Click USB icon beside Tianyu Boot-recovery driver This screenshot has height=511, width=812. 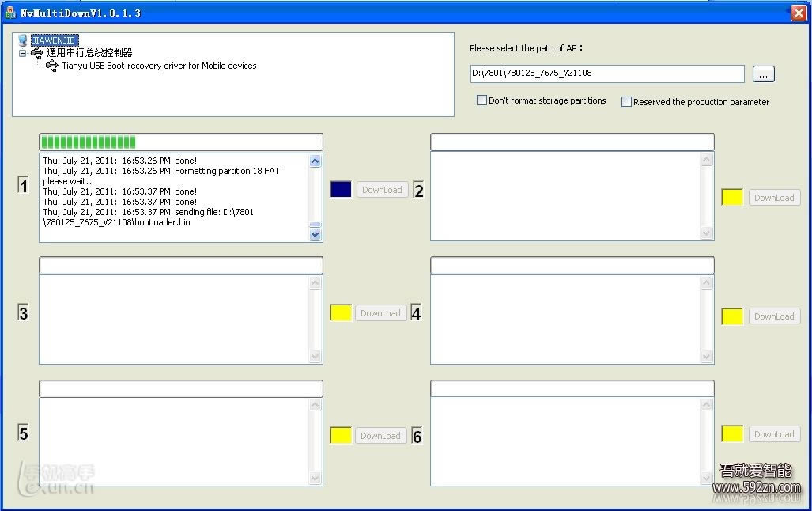[x=52, y=66]
